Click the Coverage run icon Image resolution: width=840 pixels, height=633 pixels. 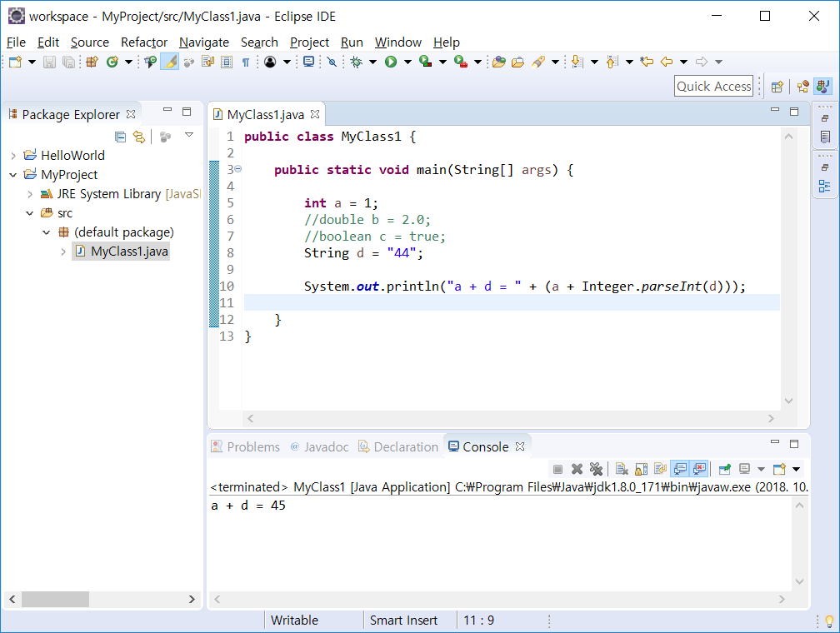[x=426, y=62]
